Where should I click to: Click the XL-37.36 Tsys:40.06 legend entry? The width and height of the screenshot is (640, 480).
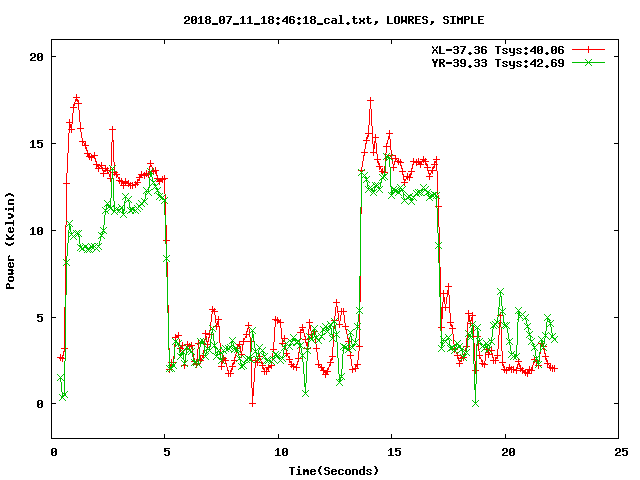(498, 50)
